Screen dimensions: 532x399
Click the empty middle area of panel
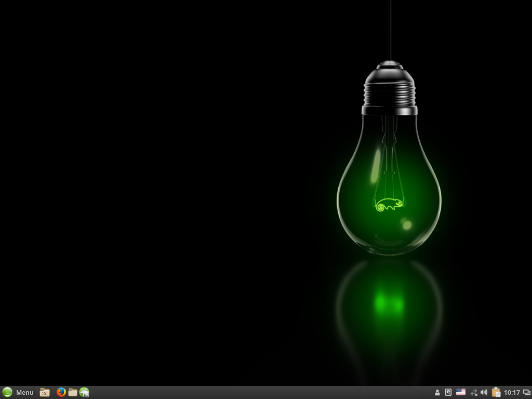pos(260,392)
